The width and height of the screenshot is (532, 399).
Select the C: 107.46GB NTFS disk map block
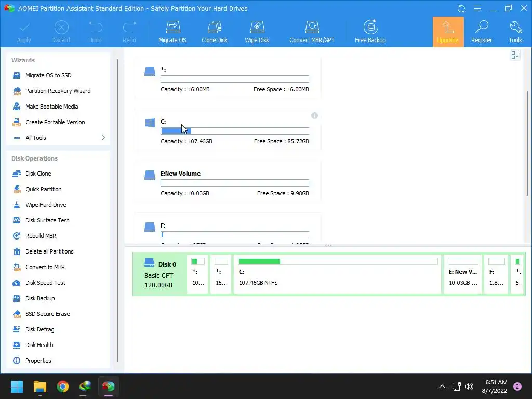pyautogui.click(x=338, y=274)
